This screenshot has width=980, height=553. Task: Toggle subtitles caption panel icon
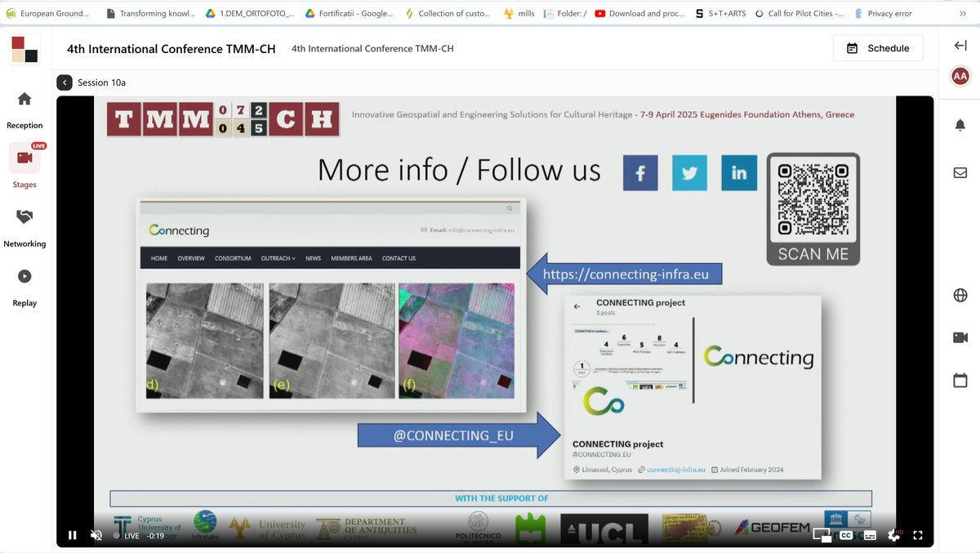click(870, 535)
